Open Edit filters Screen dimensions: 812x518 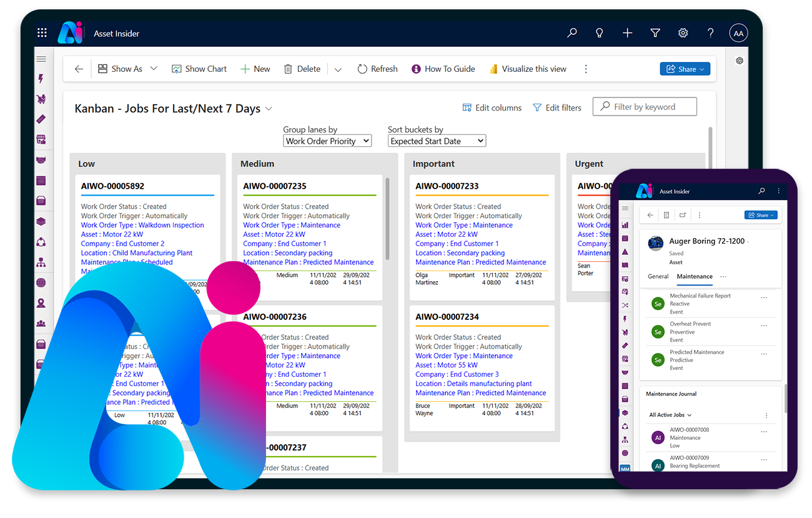click(x=557, y=108)
